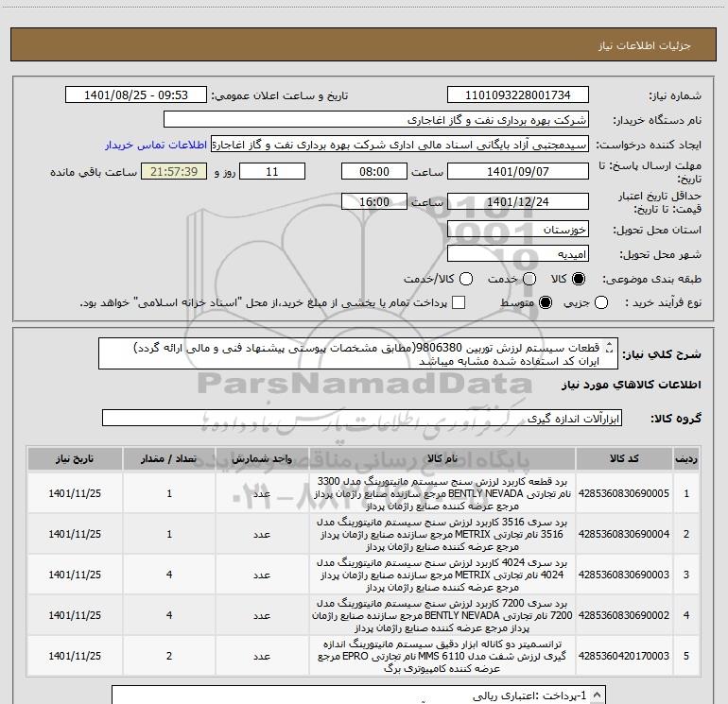Screen dimensions: 728x704
Task: Click the BENTLY NEVADA 7200 board item name
Action: pyautogui.click(x=442, y=615)
